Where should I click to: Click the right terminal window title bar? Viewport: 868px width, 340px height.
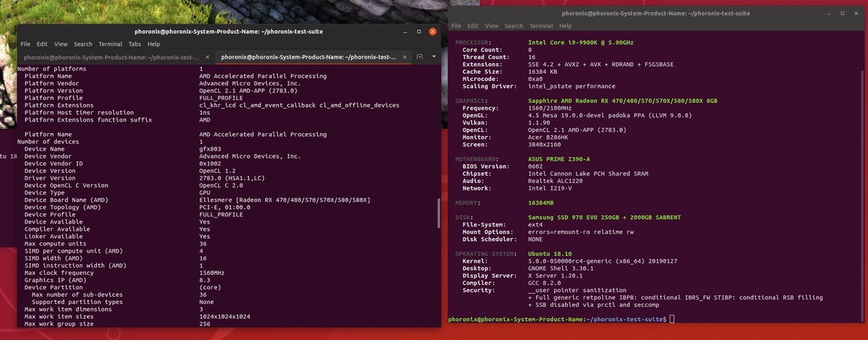657,13
